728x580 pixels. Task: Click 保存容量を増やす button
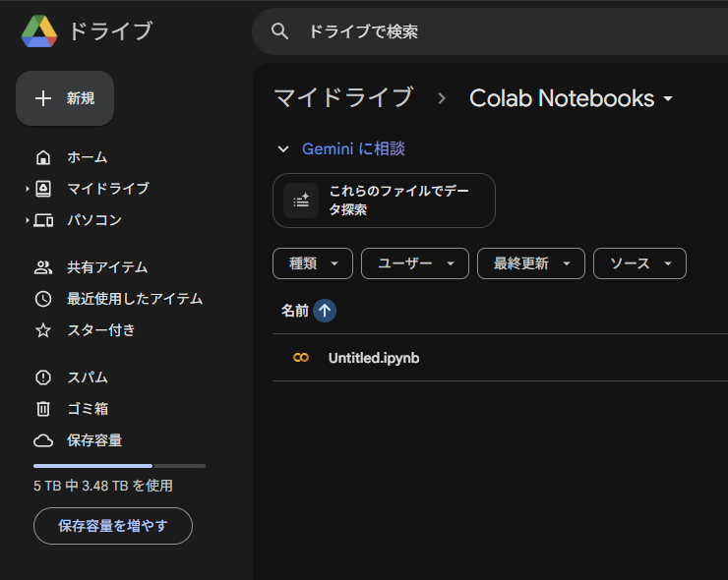113,526
